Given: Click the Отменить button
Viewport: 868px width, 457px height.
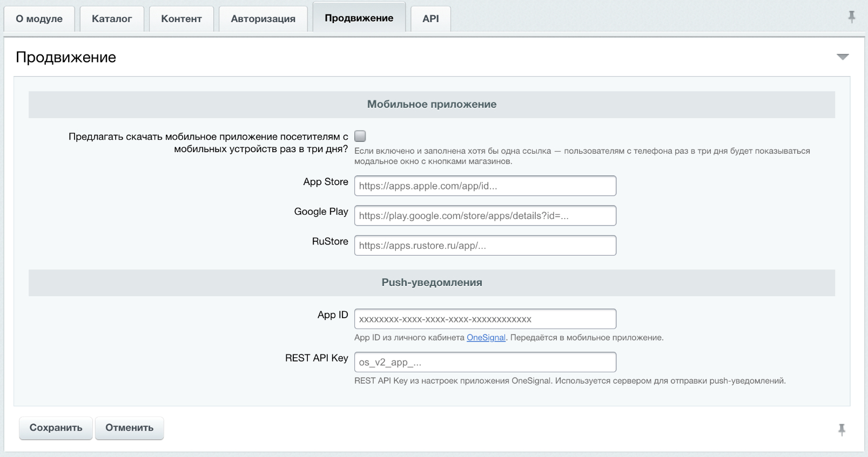Looking at the screenshot, I should click(x=130, y=428).
